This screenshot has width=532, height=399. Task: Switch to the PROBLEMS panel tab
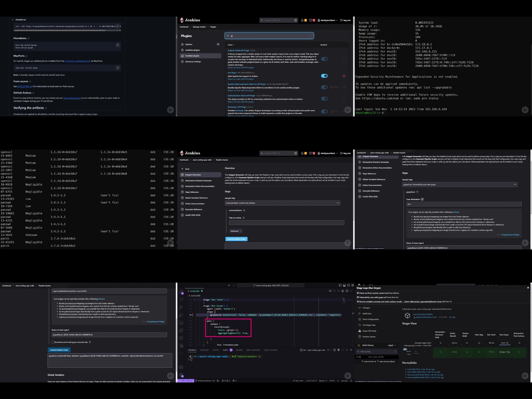(x=205, y=350)
